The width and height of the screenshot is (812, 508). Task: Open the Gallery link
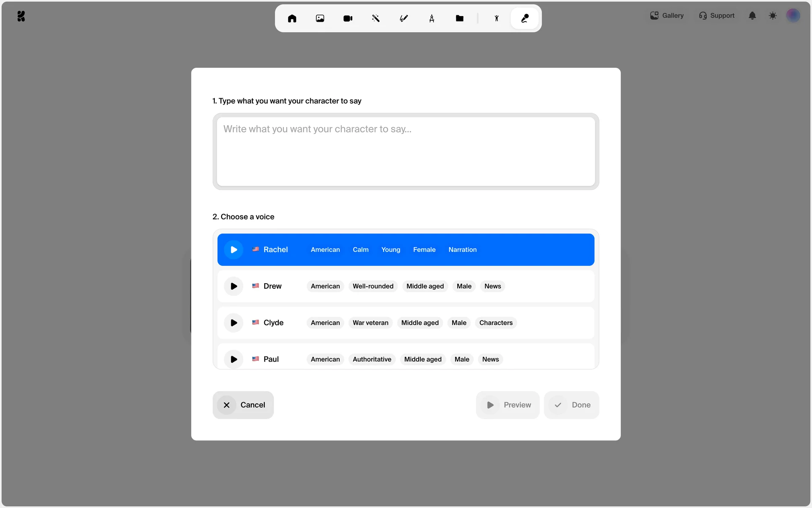coord(667,16)
